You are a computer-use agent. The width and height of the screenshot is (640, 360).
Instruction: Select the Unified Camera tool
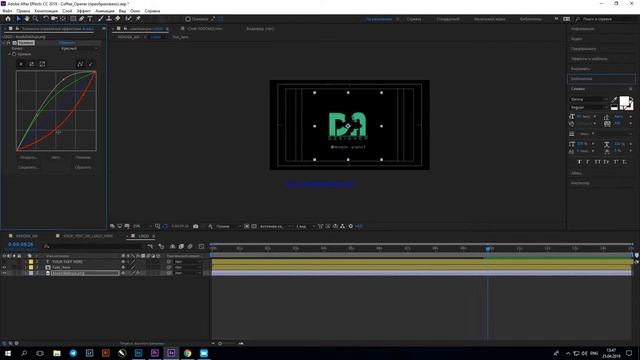(x=54, y=19)
